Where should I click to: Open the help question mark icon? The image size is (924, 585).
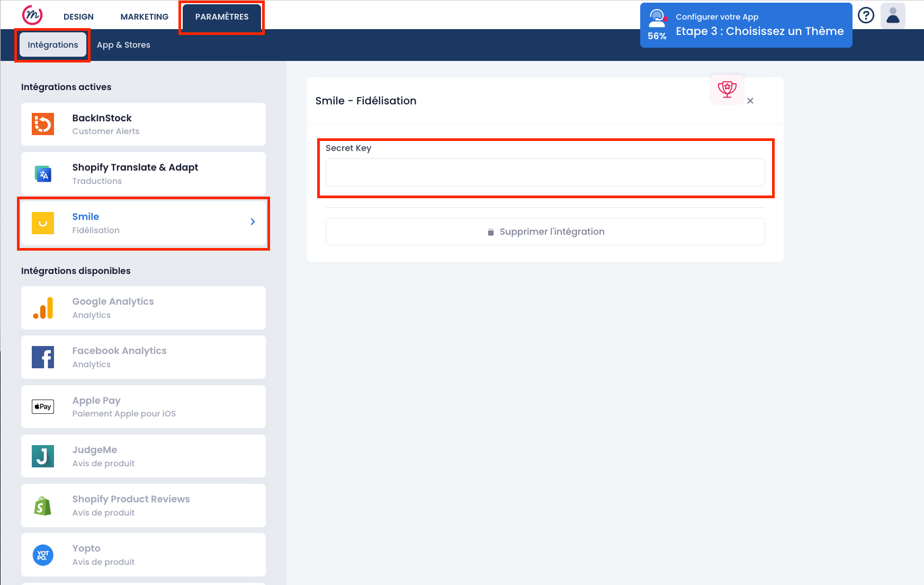[x=866, y=15]
